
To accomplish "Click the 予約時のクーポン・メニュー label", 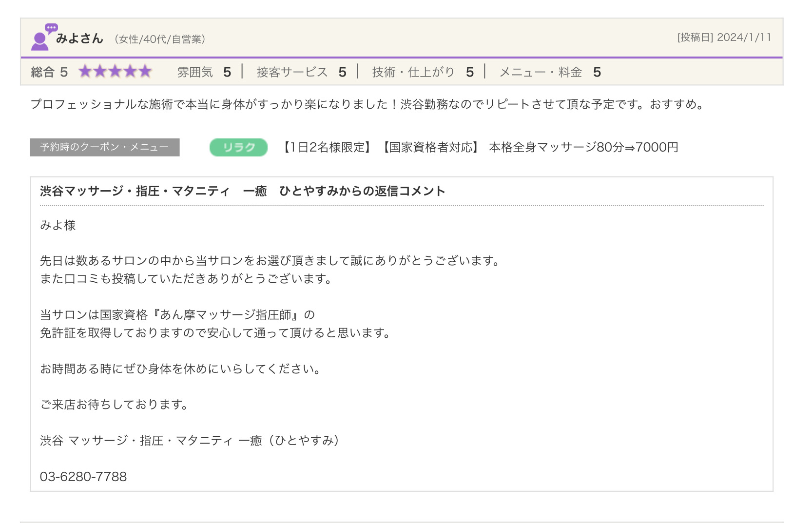I will [x=105, y=147].
